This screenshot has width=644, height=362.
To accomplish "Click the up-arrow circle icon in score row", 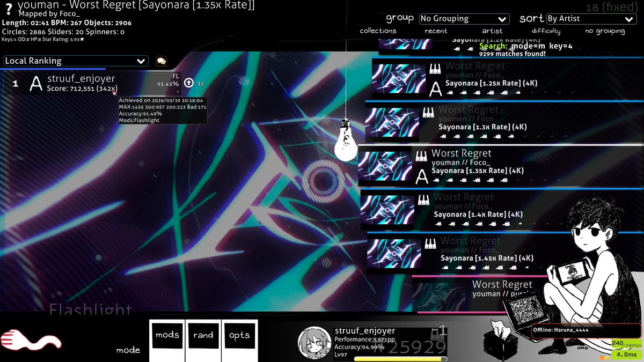I will pos(188,83).
